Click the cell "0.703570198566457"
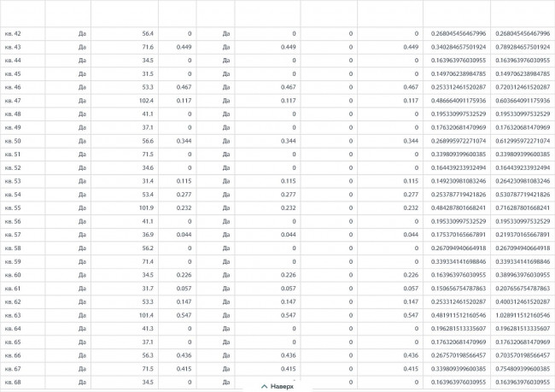This screenshot has width=555, height=392. [523, 355]
